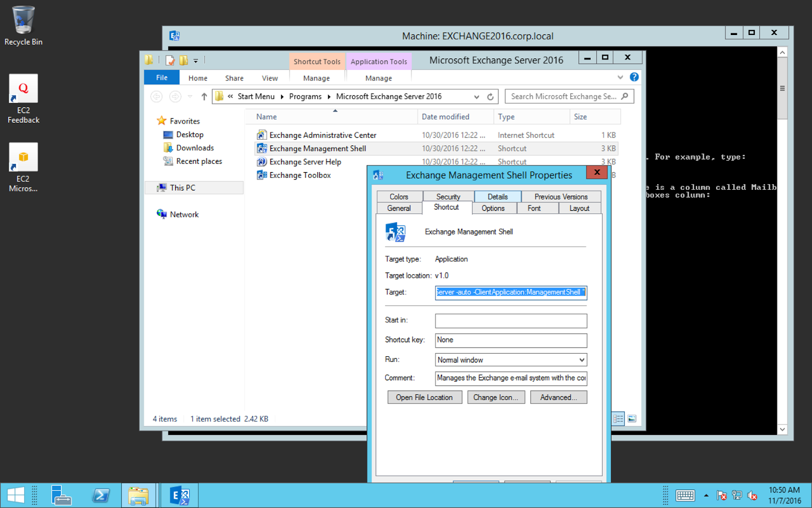The width and height of the screenshot is (812, 508).
Task: Open the Run mode dropdown in Shortcut properties
Action: 582,359
